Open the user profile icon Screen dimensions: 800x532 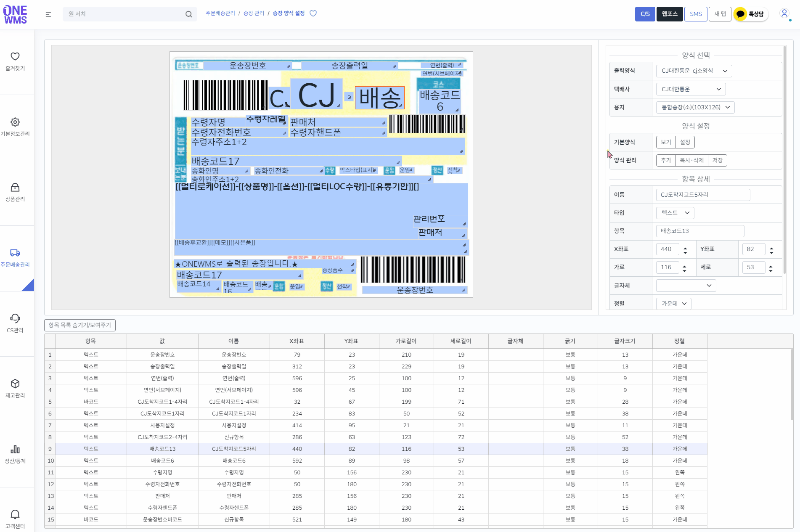pyautogui.click(x=784, y=13)
